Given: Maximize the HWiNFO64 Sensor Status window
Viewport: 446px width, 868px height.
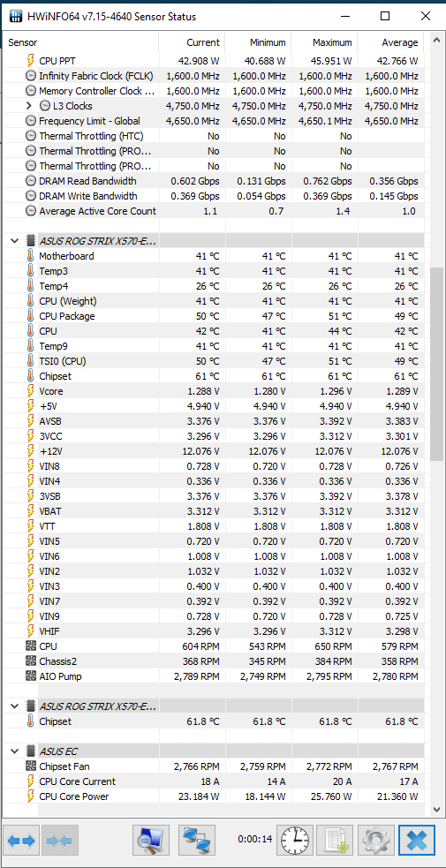Looking at the screenshot, I should [x=385, y=16].
